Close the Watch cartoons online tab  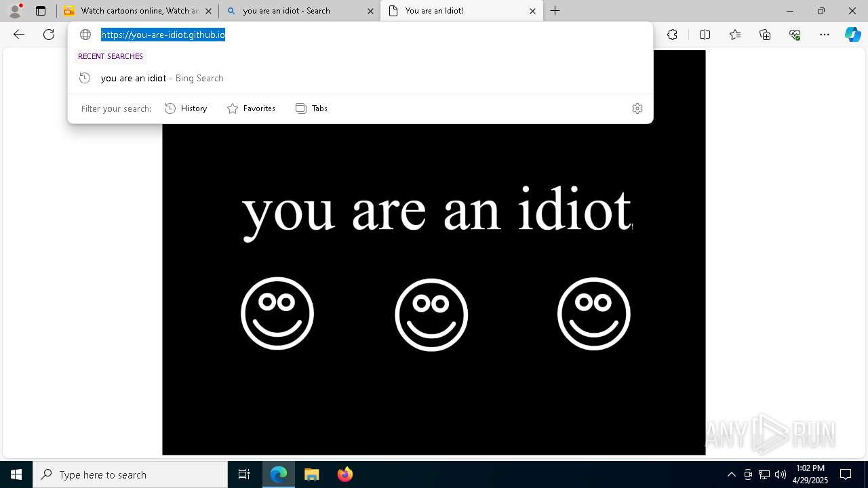click(208, 11)
